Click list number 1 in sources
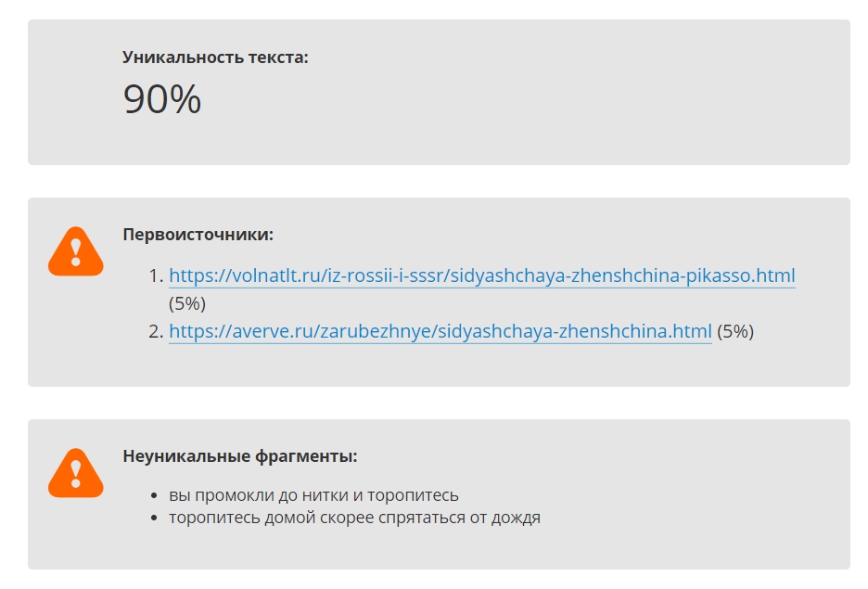 click(x=156, y=275)
